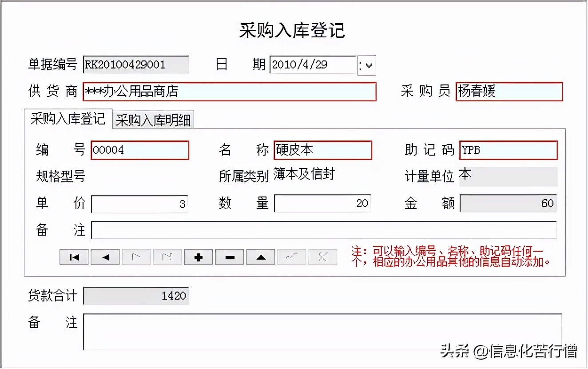The height and width of the screenshot is (369, 588).
Task: Click the previous record arrow icon
Action: (105, 257)
